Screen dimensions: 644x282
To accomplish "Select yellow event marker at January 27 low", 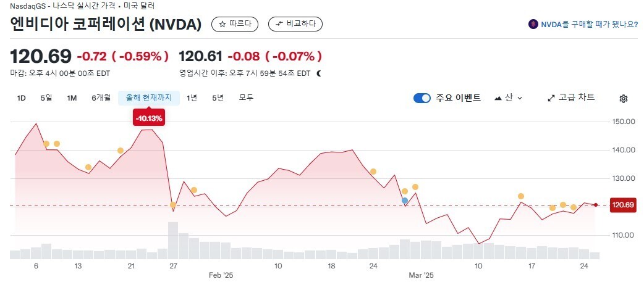I will pyautogui.click(x=173, y=205).
